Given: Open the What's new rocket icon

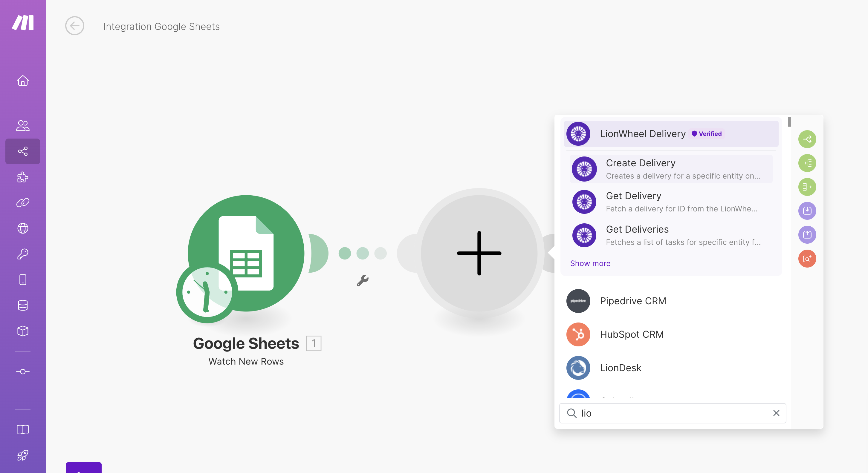Looking at the screenshot, I should [x=23, y=455].
